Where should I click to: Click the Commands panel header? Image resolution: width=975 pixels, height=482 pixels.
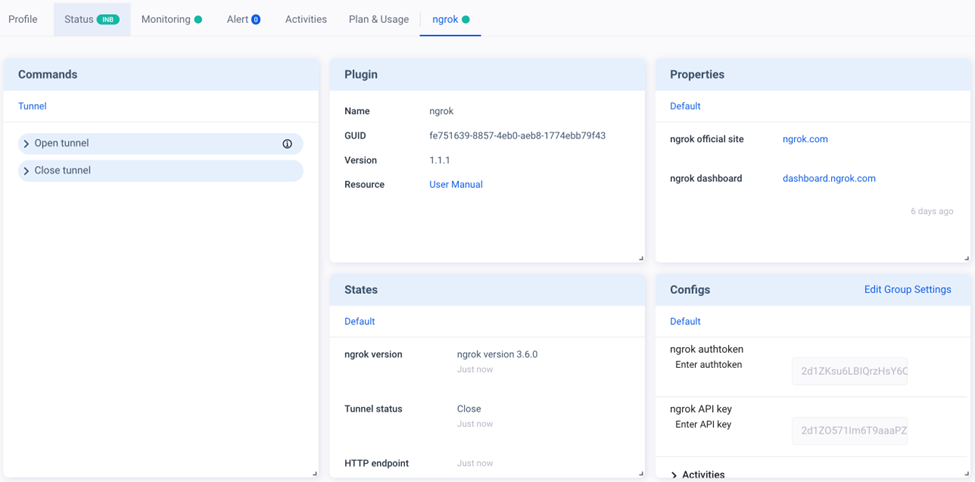pyautogui.click(x=161, y=75)
